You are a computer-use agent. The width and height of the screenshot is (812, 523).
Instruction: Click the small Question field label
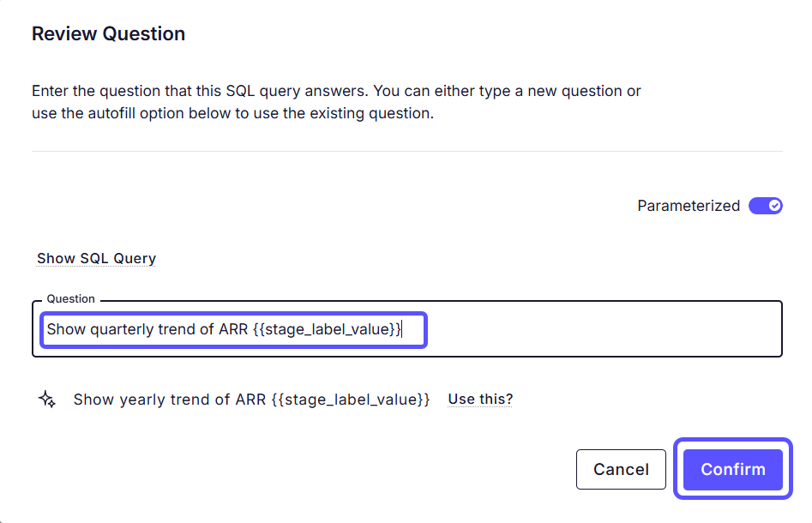(x=70, y=299)
